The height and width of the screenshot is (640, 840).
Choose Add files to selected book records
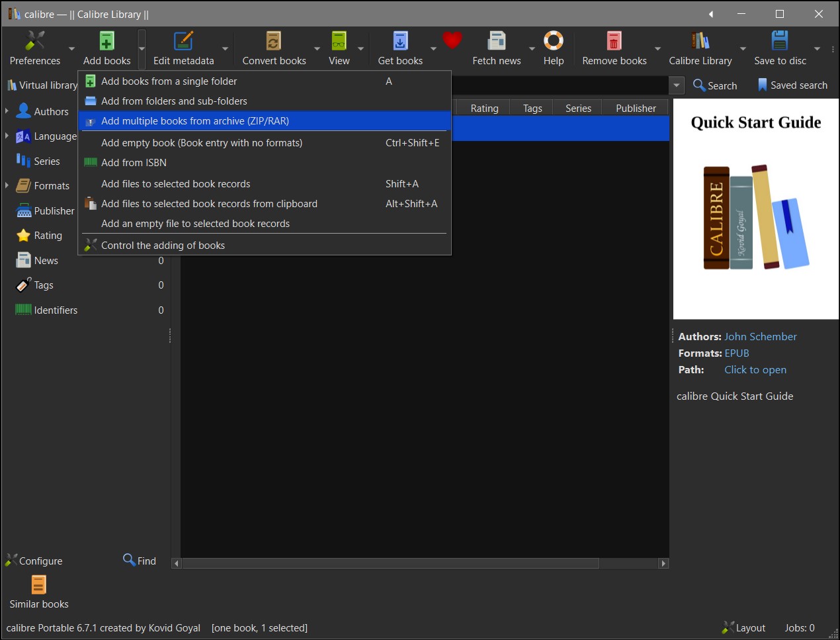pyautogui.click(x=265, y=183)
